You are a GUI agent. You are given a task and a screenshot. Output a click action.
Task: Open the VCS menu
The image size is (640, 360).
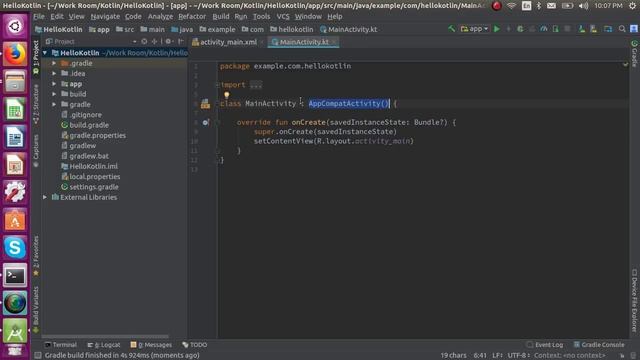[x=283, y=17]
